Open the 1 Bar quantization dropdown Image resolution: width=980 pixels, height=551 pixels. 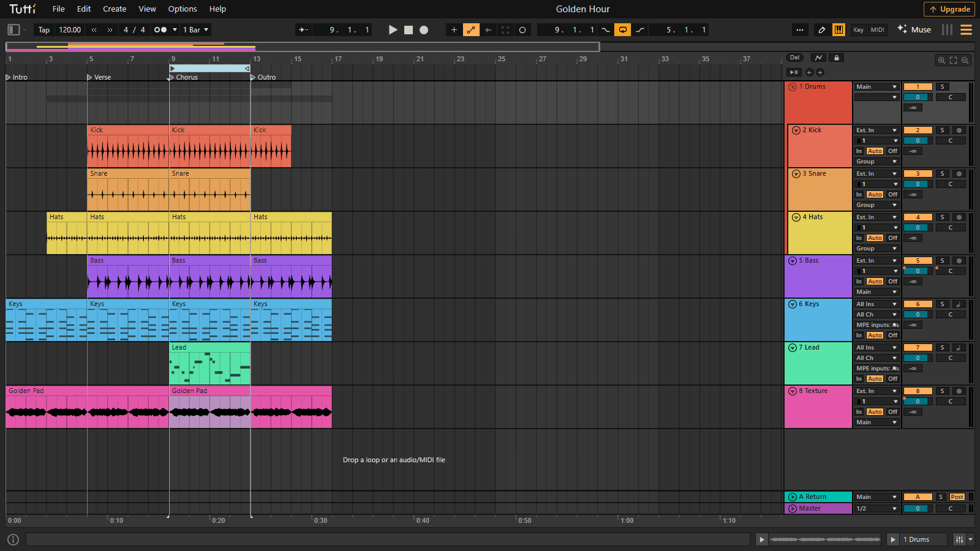click(x=196, y=29)
